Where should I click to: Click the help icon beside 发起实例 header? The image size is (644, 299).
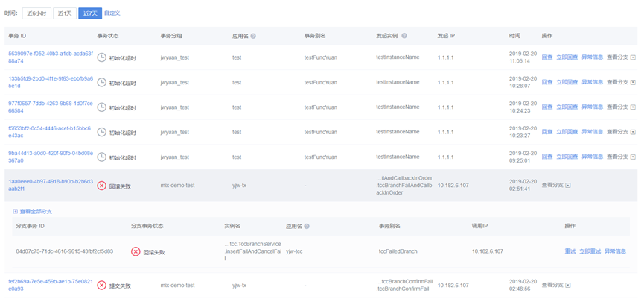click(404, 36)
